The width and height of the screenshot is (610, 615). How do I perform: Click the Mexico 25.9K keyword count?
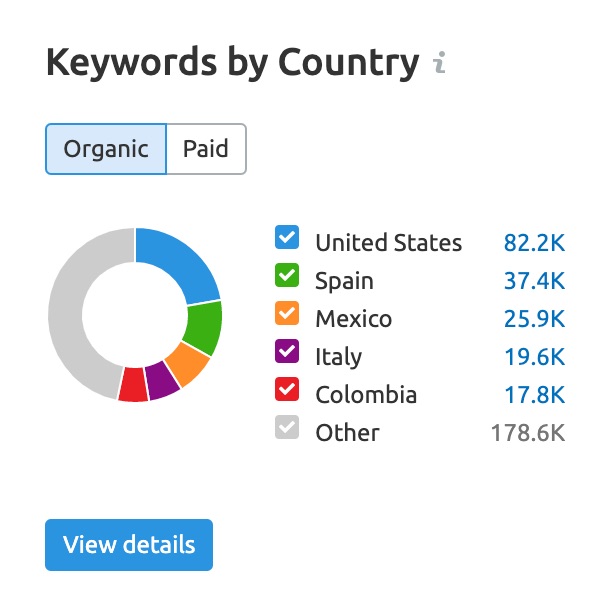tap(534, 319)
